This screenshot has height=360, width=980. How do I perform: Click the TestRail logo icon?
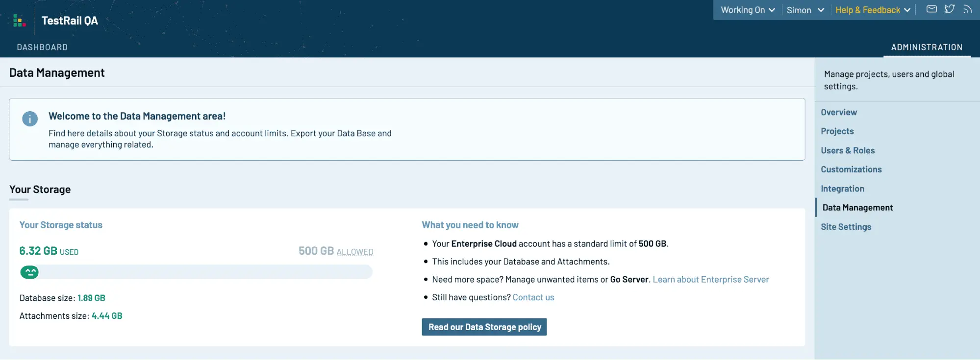[x=20, y=21]
